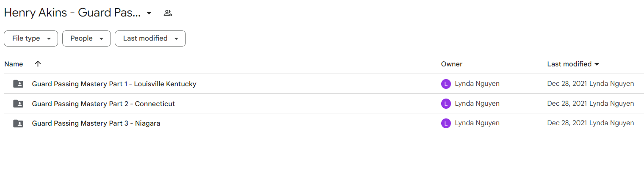Open the folder title dropdown arrow
Image resolution: width=644 pixels, height=173 pixels.
tap(149, 13)
